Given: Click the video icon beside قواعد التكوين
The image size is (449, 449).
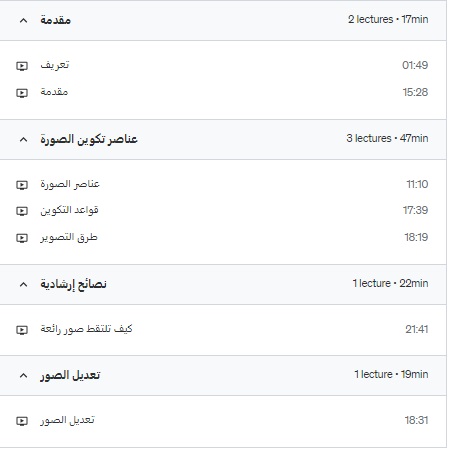Looking at the screenshot, I should [22, 211].
